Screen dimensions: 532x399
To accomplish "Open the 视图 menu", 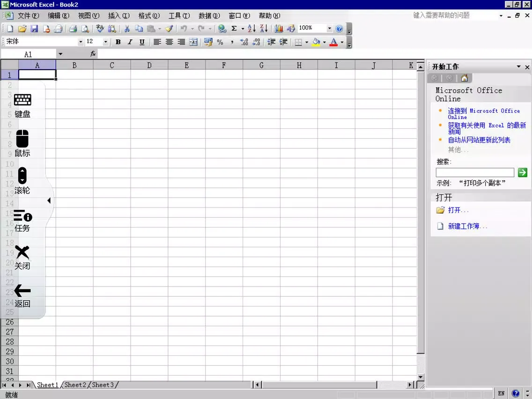I will click(x=89, y=15).
